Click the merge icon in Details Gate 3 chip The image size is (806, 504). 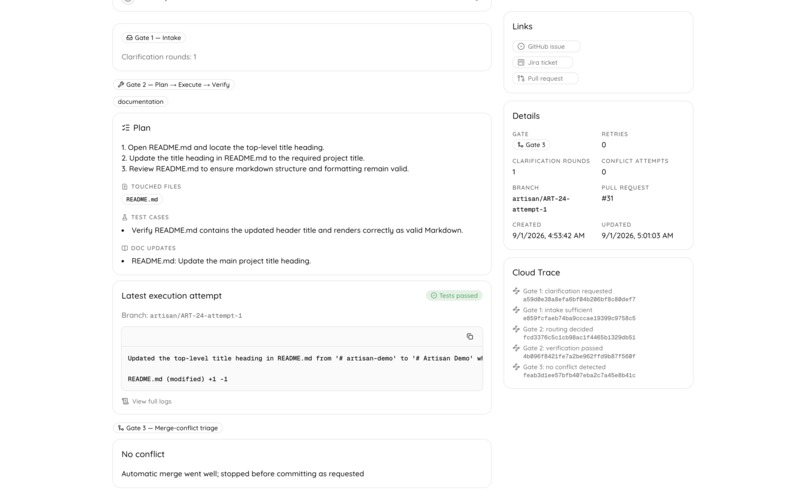pyautogui.click(x=520, y=145)
